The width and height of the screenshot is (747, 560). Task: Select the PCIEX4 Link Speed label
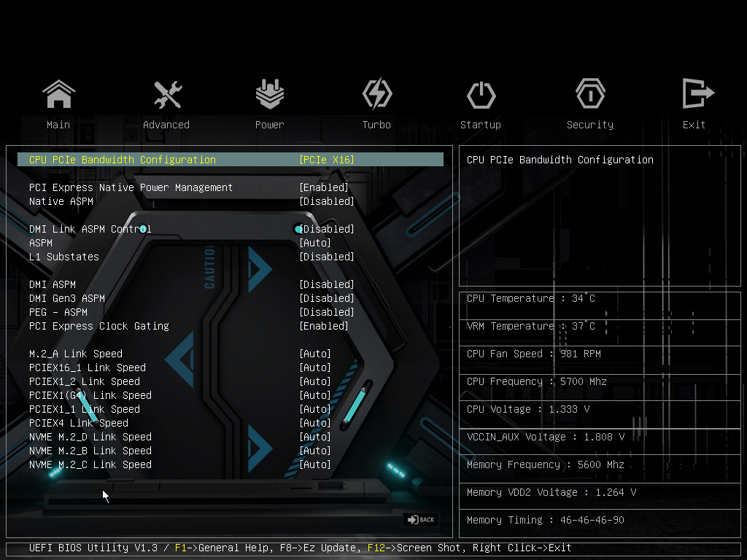pyautogui.click(x=79, y=423)
